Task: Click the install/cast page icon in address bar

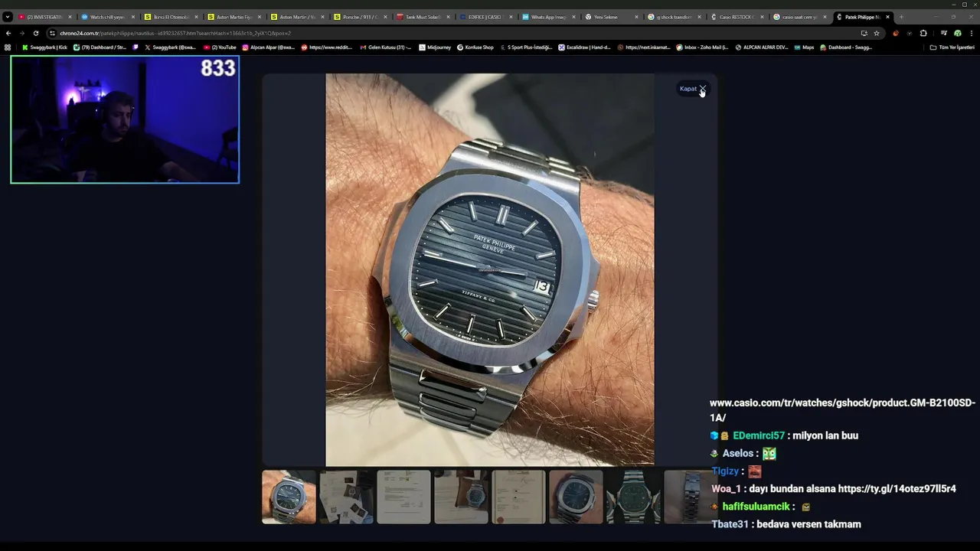Action: tap(864, 33)
